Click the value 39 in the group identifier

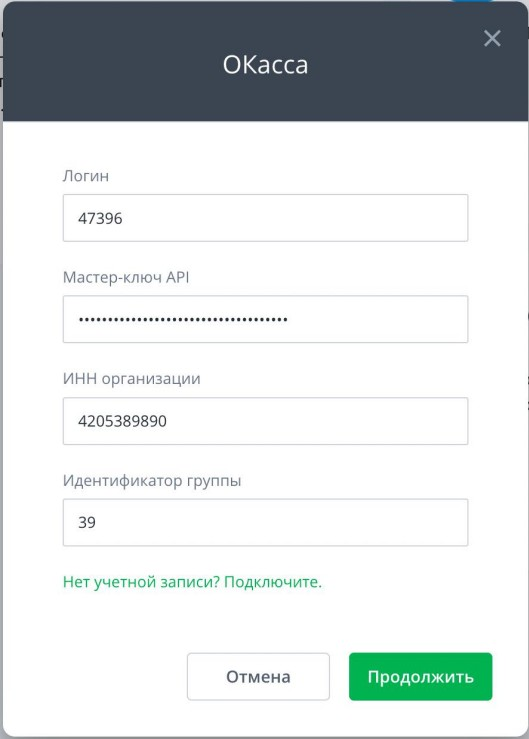pos(87,522)
